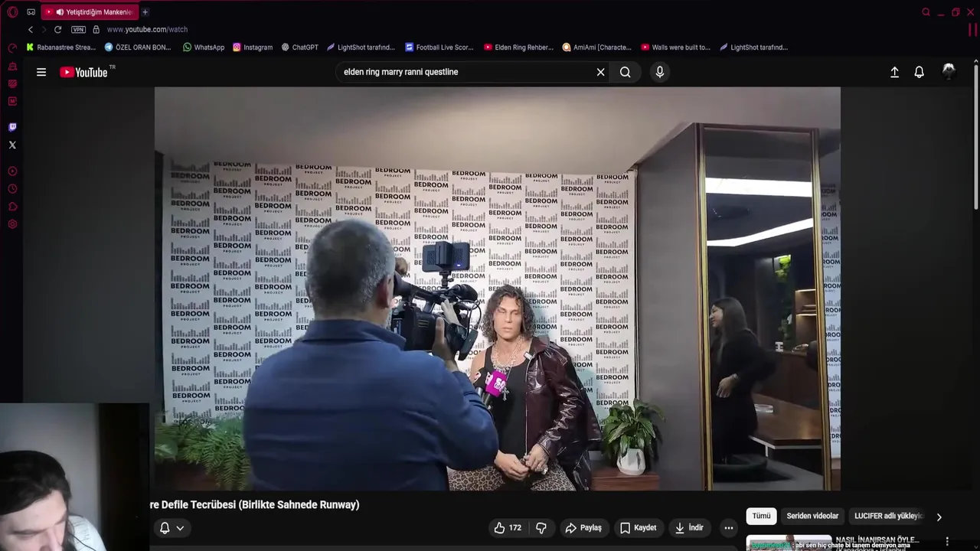Open the Player sidebar icon
This screenshot has height=551, width=980.
click(x=12, y=171)
